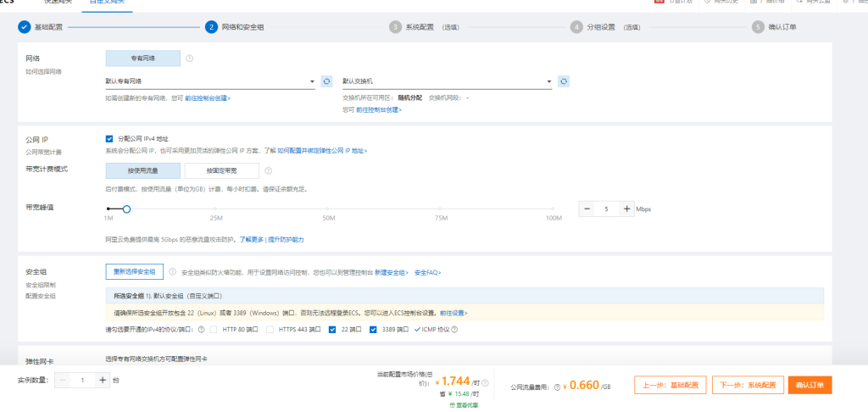Increase bandwidth with the plus button
This screenshot has width=868, height=412.
coord(626,209)
